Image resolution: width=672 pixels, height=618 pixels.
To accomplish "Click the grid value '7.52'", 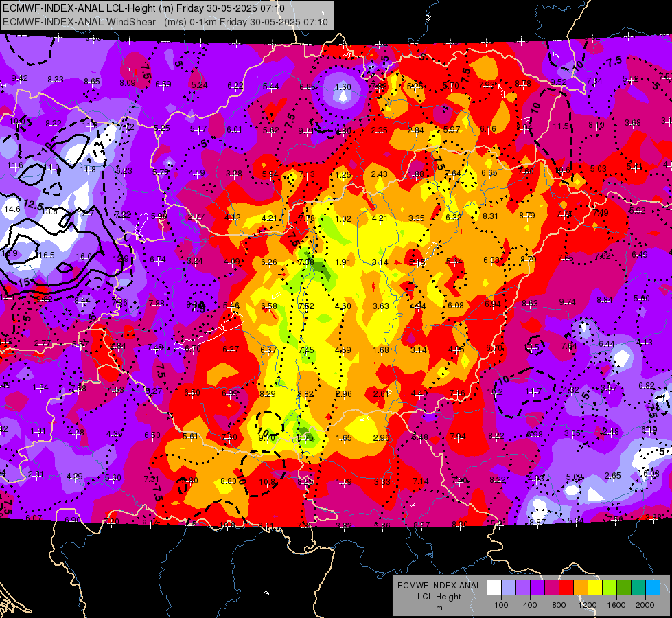I will [306, 306].
